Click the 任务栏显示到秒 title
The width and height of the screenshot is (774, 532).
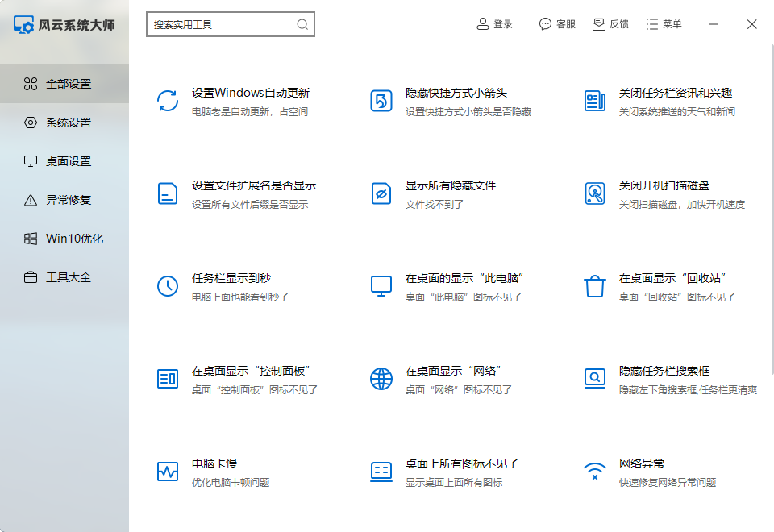coord(231,278)
